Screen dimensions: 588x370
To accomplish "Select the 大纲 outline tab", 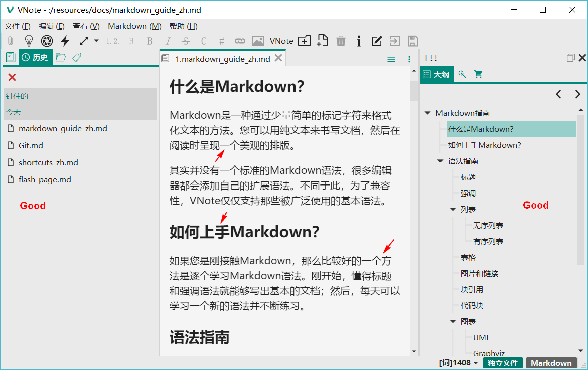I will [437, 74].
